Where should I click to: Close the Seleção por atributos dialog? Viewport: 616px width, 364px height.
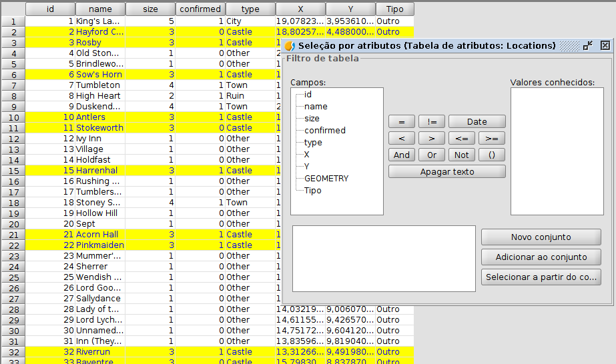605,46
